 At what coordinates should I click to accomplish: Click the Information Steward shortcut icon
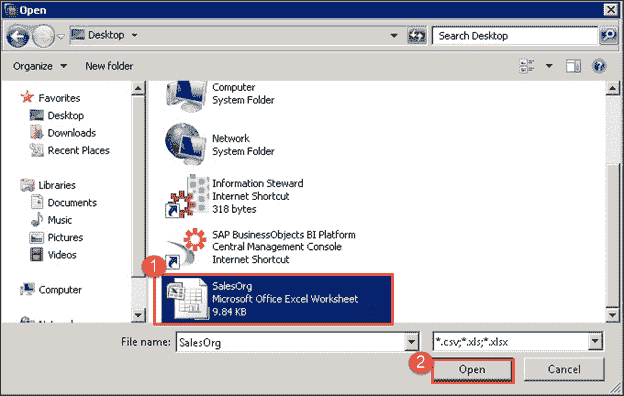[187, 196]
